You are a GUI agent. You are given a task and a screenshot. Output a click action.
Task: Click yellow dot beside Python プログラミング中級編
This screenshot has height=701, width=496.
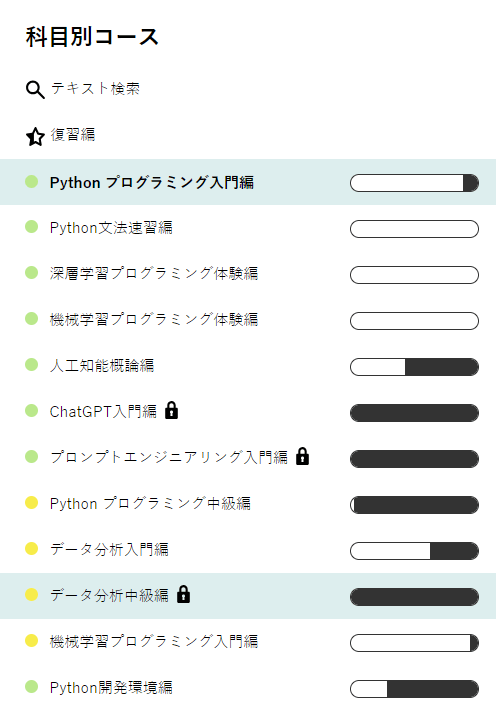coord(31,503)
